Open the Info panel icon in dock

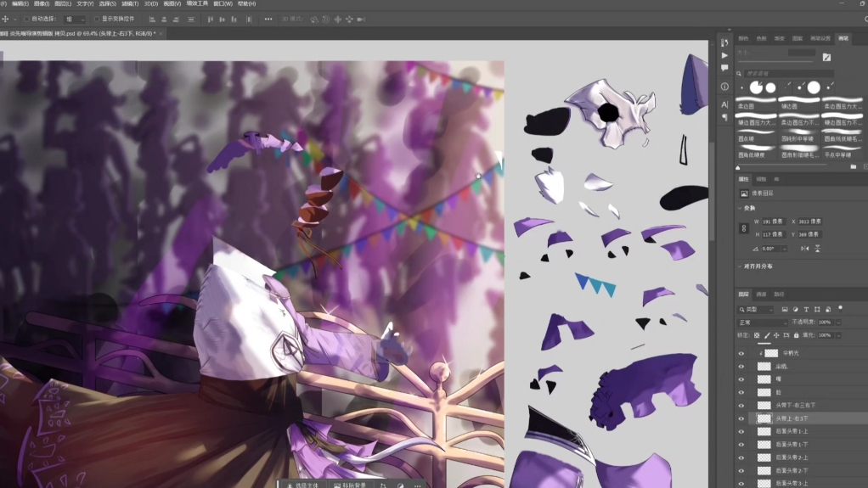pos(724,87)
